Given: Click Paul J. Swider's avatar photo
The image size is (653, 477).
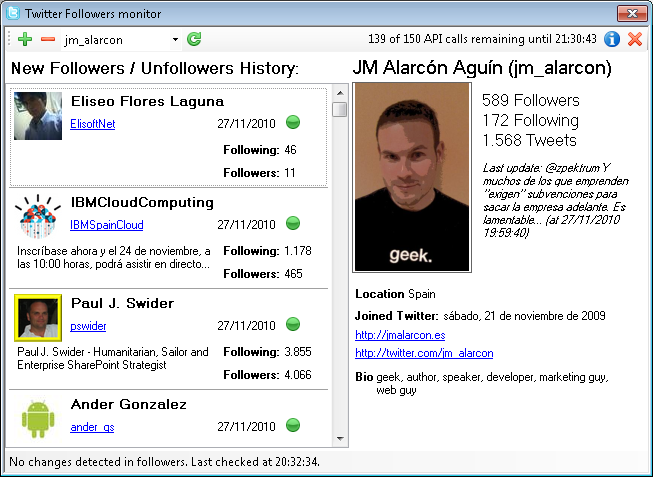Looking at the screenshot, I should 38,318.
